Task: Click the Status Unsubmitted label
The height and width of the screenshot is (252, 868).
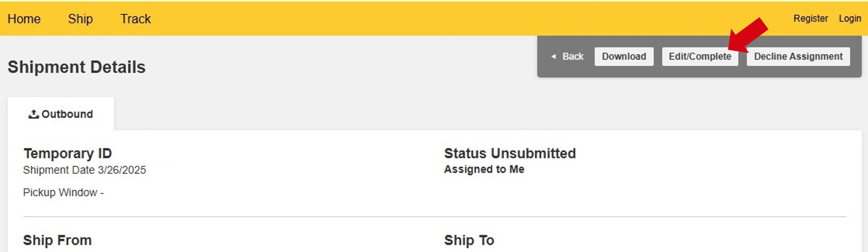Action: 510,153
